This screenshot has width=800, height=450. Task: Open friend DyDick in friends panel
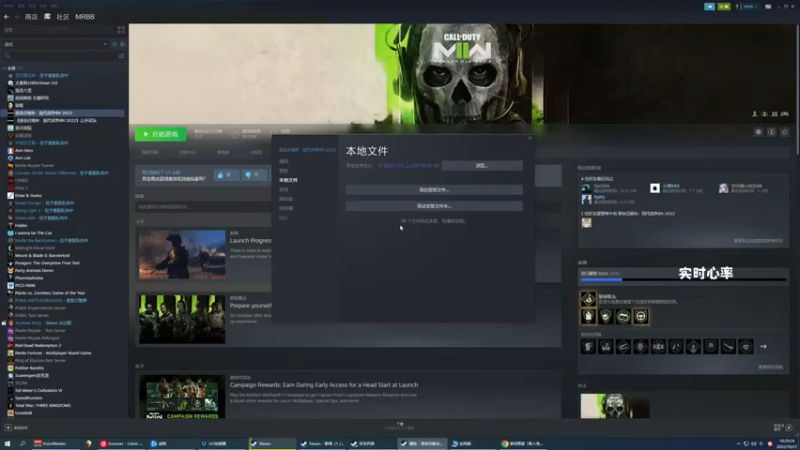click(x=602, y=186)
